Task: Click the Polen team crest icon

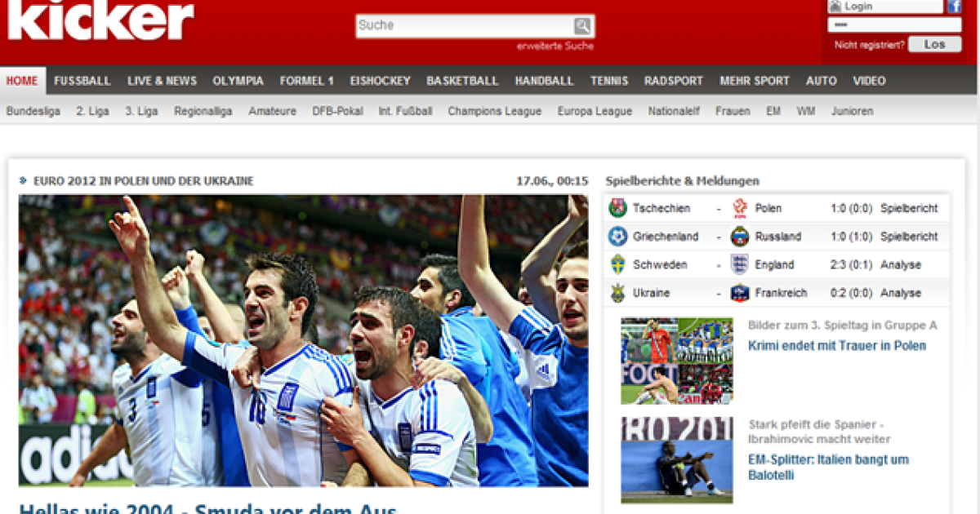Action: pos(740,208)
